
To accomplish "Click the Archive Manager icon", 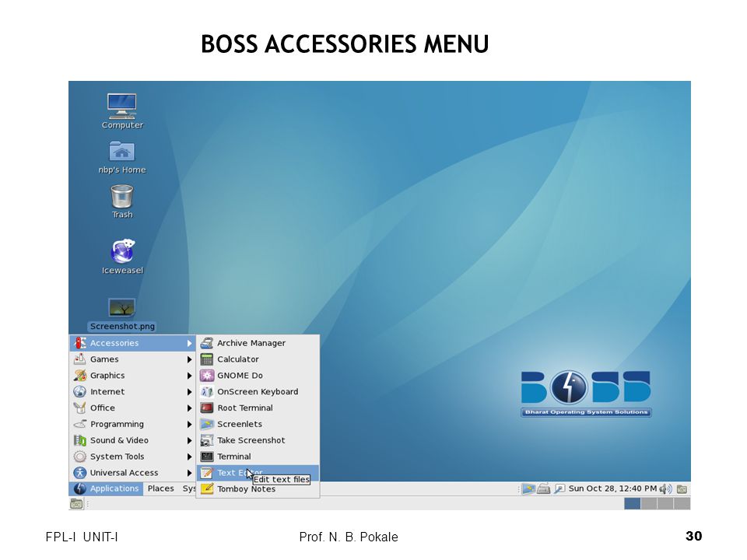I will click(x=207, y=343).
